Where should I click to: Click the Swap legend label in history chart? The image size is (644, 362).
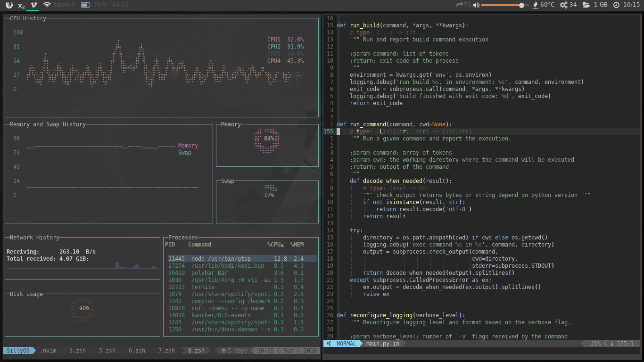(x=185, y=153)
